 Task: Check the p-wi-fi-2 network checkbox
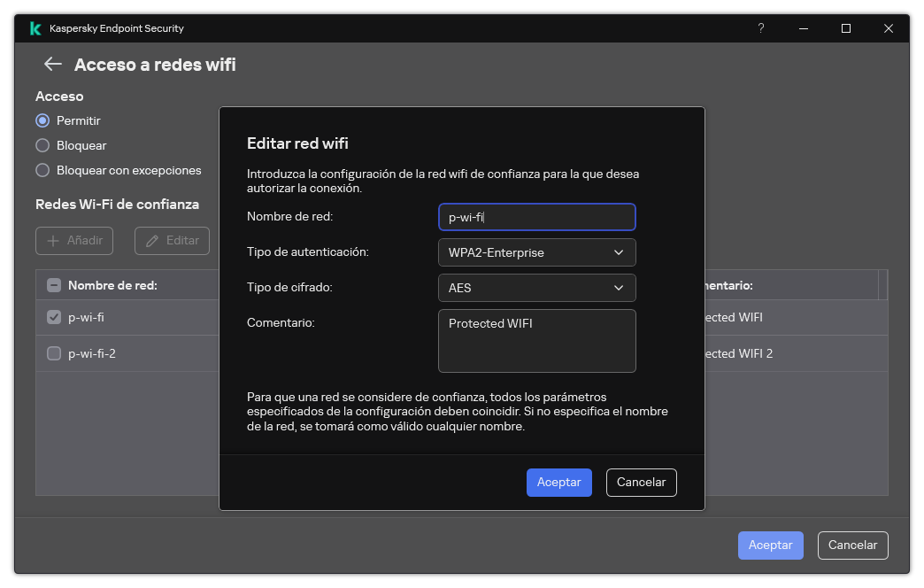coord(53,353)
